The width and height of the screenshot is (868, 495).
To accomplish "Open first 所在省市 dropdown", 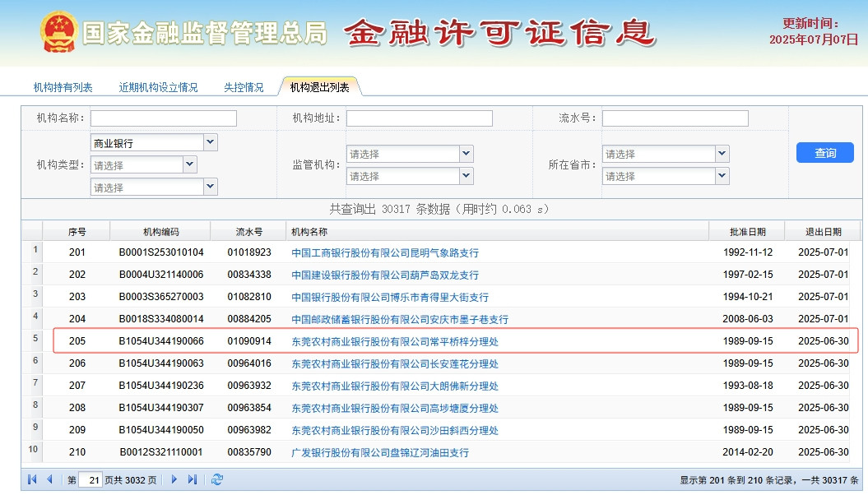I will (722, 154).
